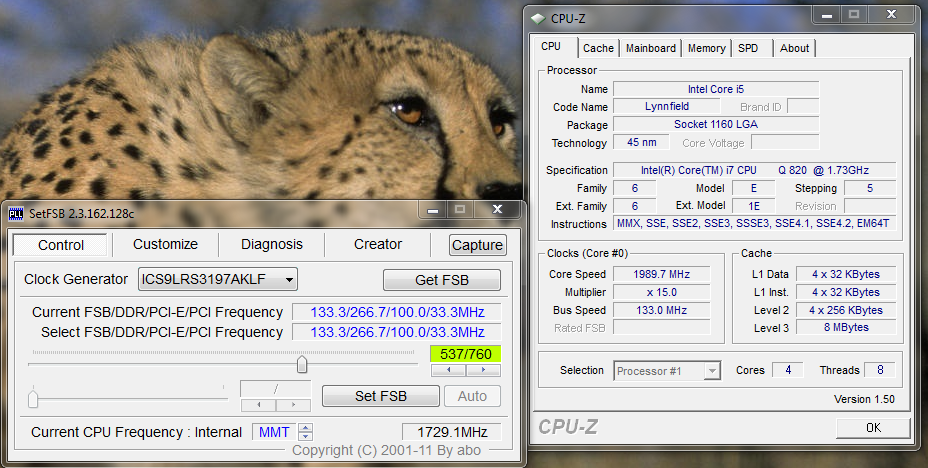Click the down spinner beside MMT

coord(306,437)
